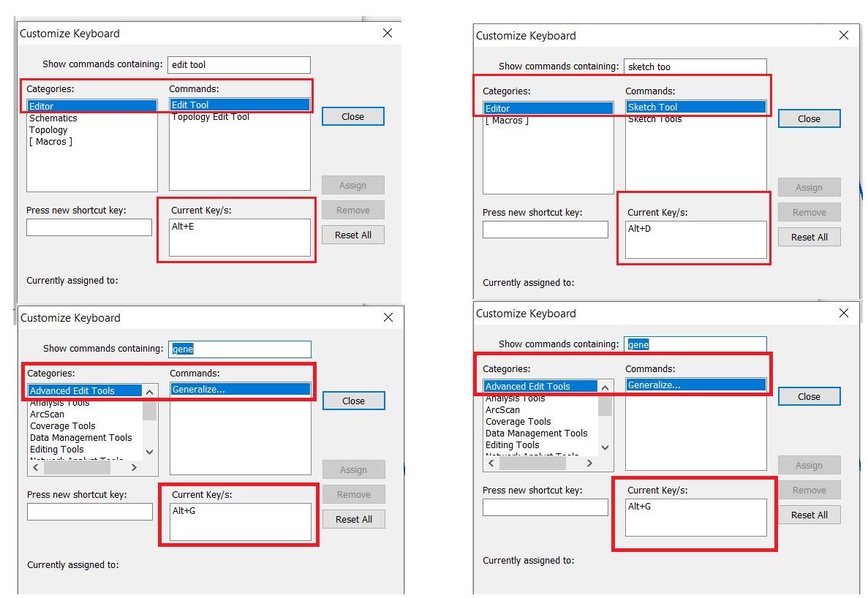Select the Topology category
This screenshot has height=598, width=868.
point(48,129)
